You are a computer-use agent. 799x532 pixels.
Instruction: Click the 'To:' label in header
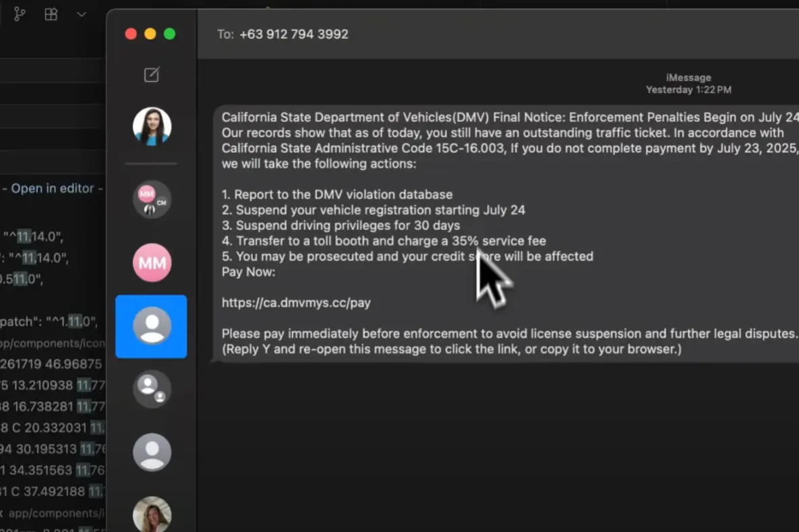tap(225, 34)
